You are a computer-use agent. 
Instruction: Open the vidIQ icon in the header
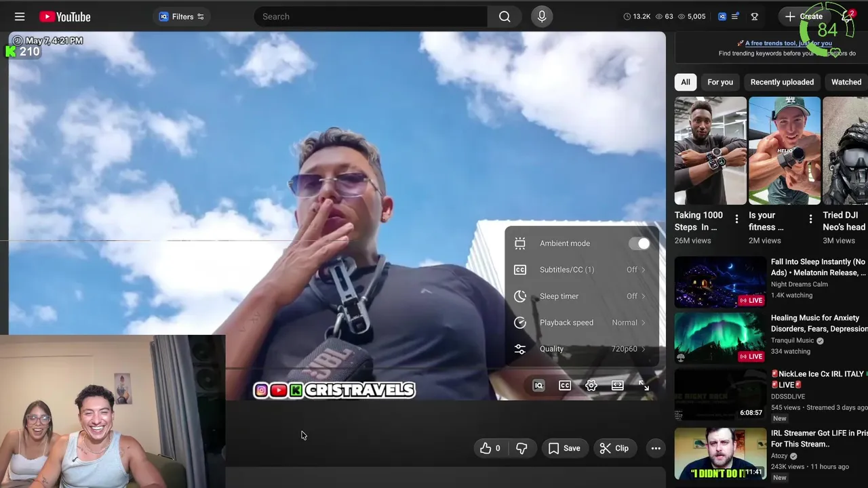[722, 16]
